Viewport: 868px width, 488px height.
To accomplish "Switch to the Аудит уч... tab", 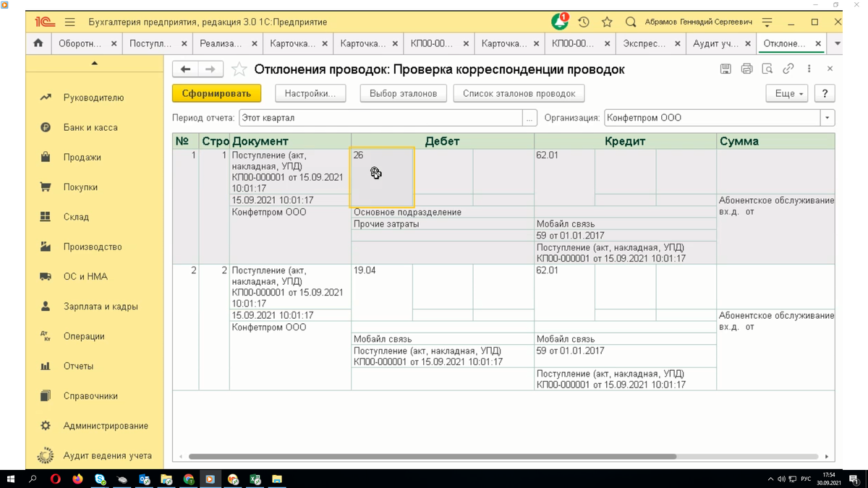I will coord(715,43).
